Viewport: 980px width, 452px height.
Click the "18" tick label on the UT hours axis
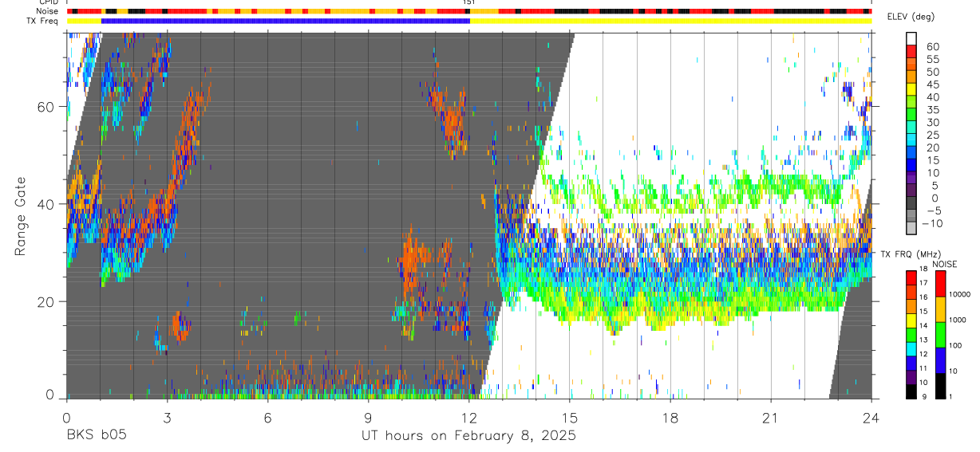click(670, 417)
